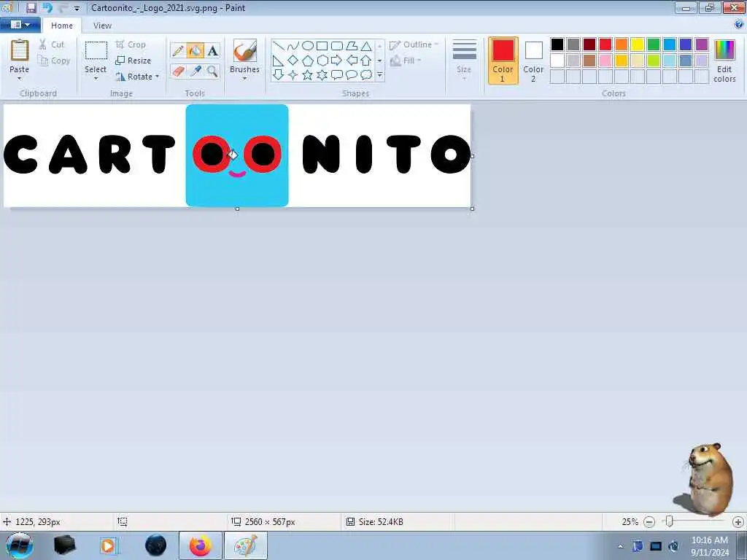This screenshot has width=747, height=560.
Task: Open the Customize Quick Access Toolbar dropdown
Action: coord(77,8)
